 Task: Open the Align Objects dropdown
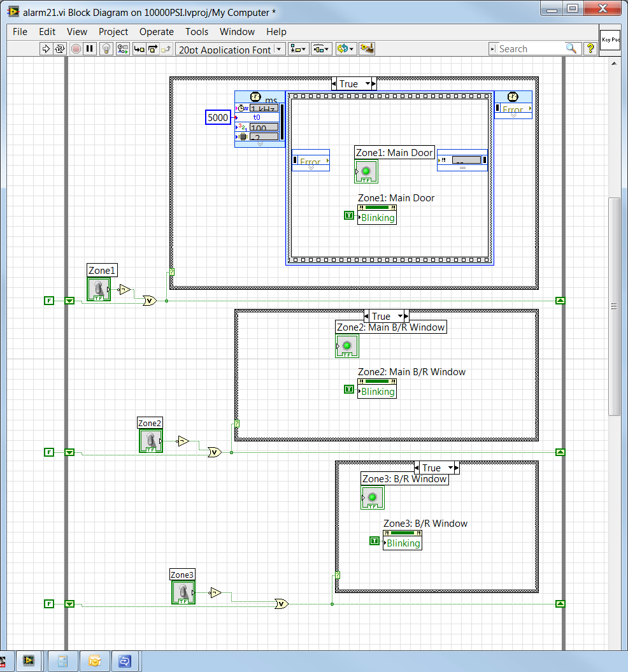click(298, 49)
